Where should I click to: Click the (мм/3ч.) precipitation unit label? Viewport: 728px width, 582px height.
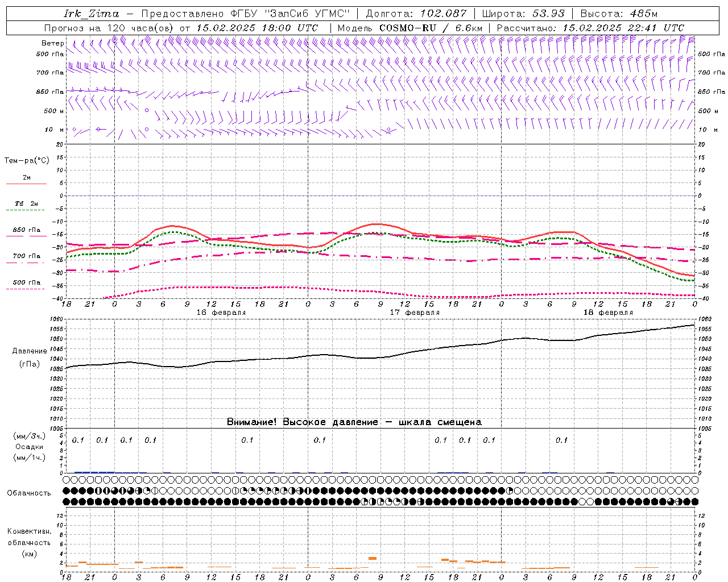(30, 436)
